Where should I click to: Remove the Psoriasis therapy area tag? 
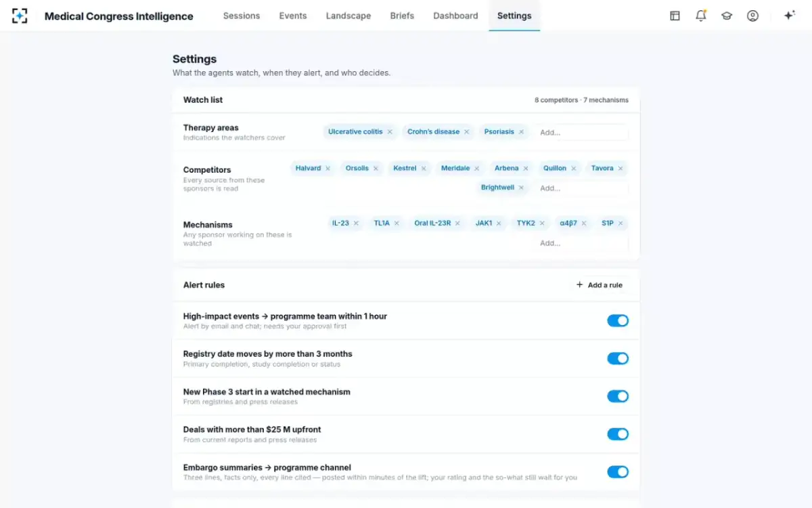[521, 132]
